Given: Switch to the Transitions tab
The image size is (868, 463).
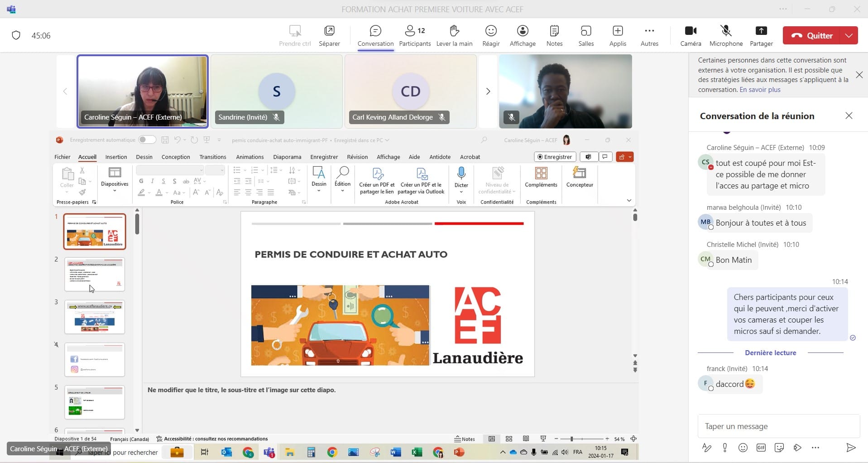Looking at the screenshot, I should 212,157.
